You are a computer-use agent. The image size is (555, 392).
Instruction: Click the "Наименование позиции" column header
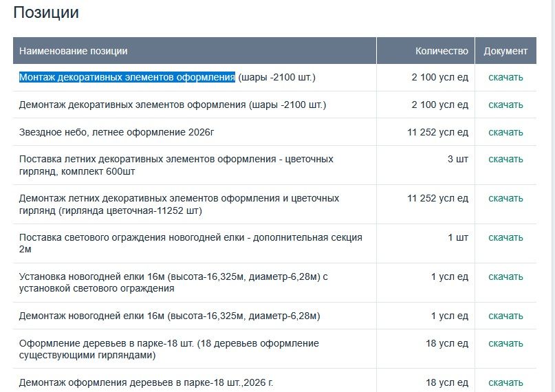[x=74, y=51]
